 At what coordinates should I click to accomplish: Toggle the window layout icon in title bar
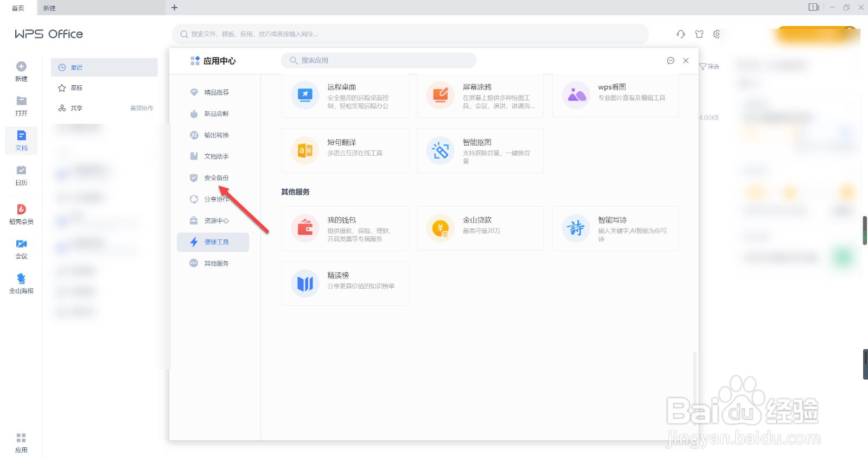click(814, 7)
